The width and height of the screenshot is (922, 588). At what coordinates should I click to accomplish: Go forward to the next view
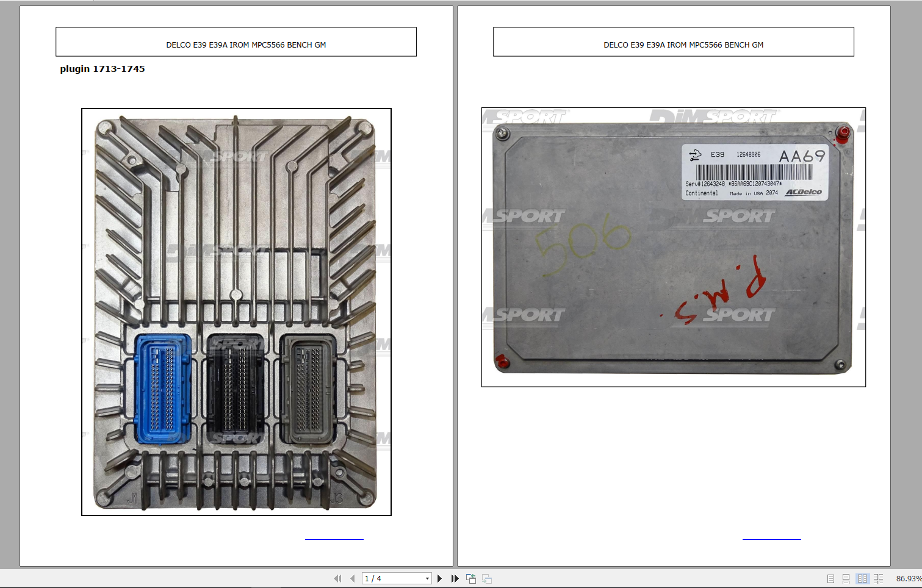(486, 578)
